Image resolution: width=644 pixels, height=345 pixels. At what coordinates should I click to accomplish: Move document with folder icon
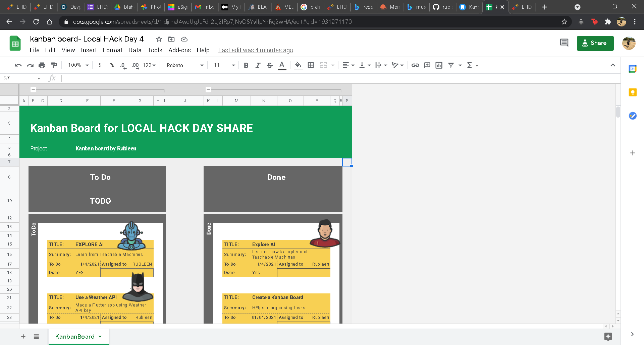171,39
